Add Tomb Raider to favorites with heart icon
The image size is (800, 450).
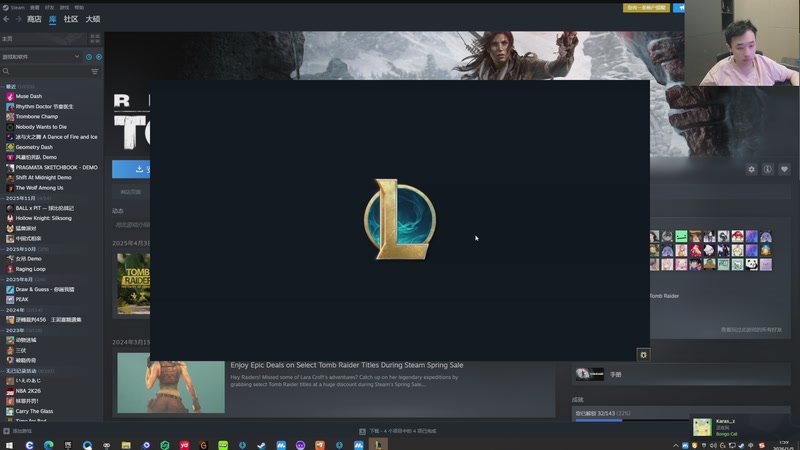pos(784,169)
